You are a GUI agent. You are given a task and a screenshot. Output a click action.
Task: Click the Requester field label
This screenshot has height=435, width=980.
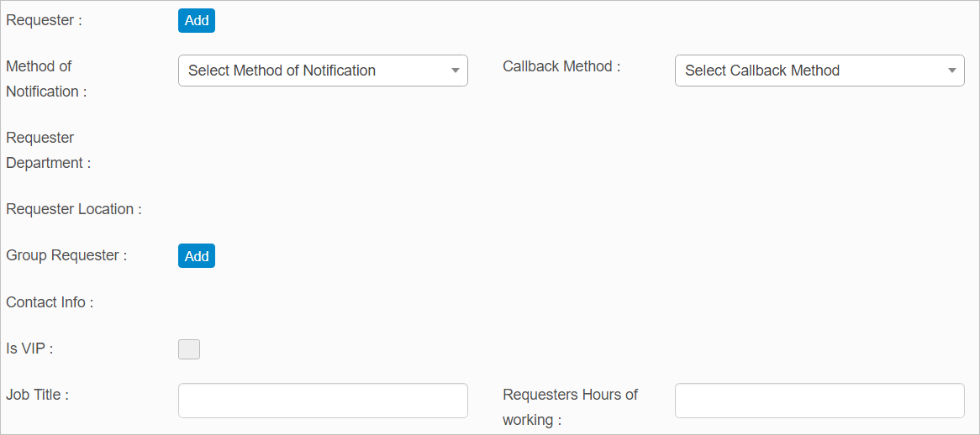44,20
